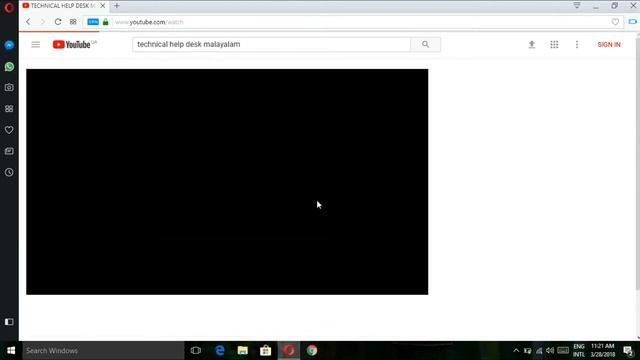Open the tabs menu icon in title bar
Screen dimensions: 640x360
coord(577,6)
